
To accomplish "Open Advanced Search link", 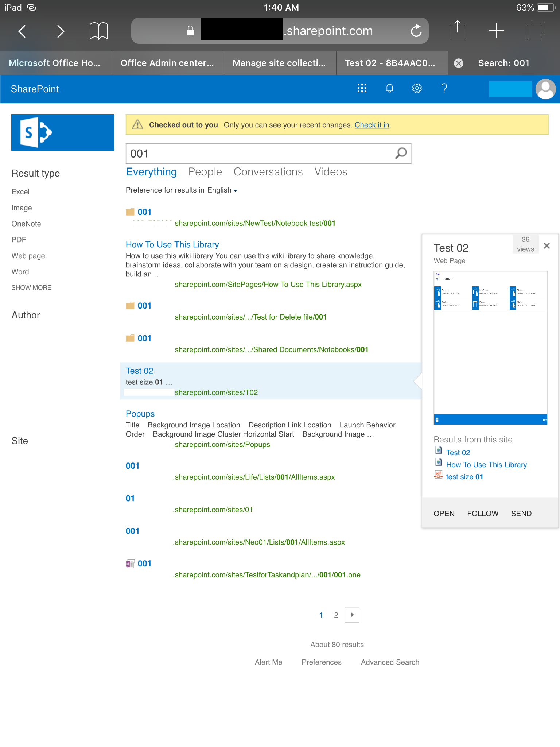I will point(390,662).
